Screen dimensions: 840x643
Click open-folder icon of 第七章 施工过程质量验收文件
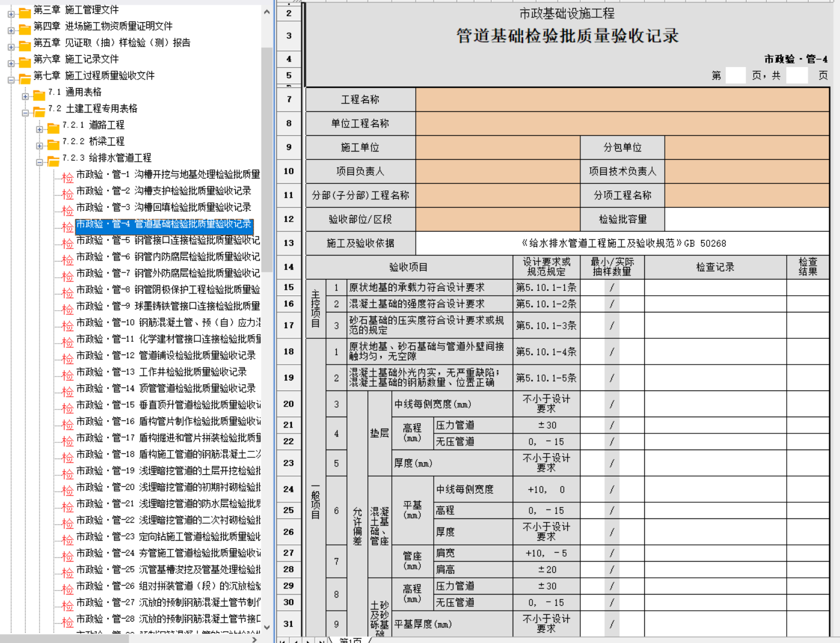click(25, 78)
